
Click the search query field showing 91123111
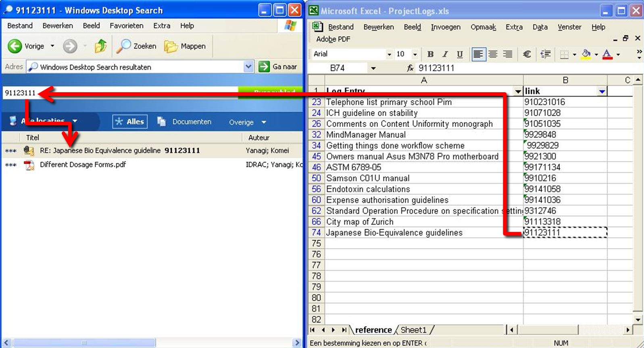(120, 93)
